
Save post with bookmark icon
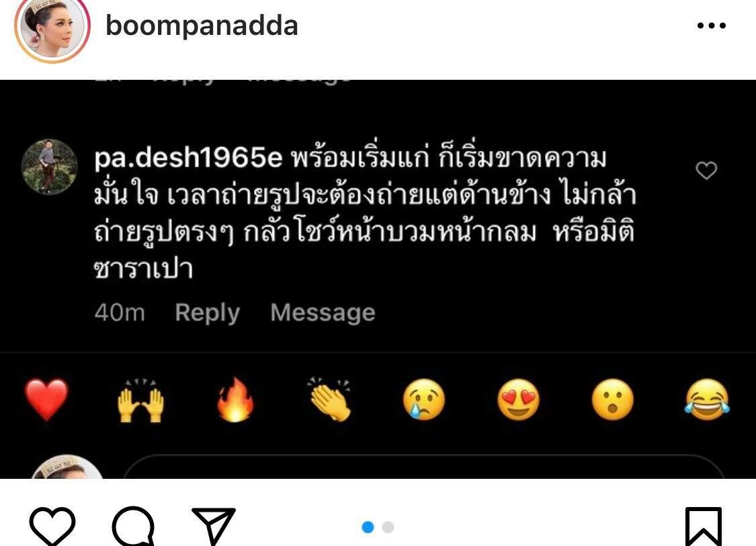pos(704,527)
